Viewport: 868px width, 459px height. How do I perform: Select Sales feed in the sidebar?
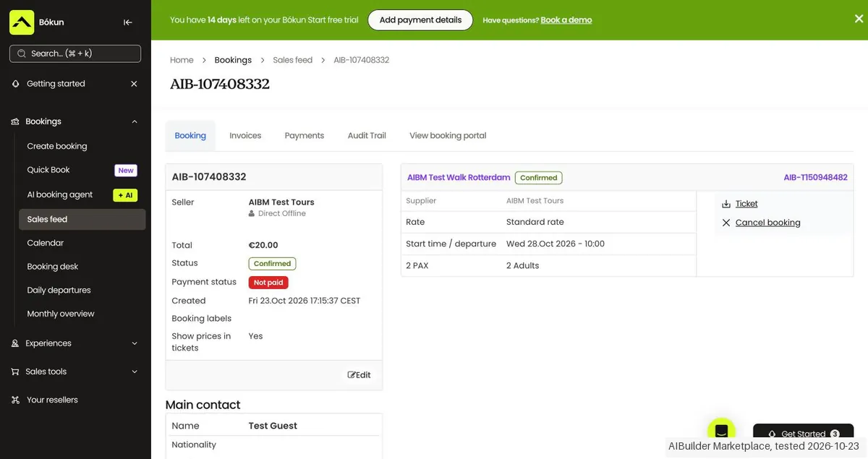82,219
